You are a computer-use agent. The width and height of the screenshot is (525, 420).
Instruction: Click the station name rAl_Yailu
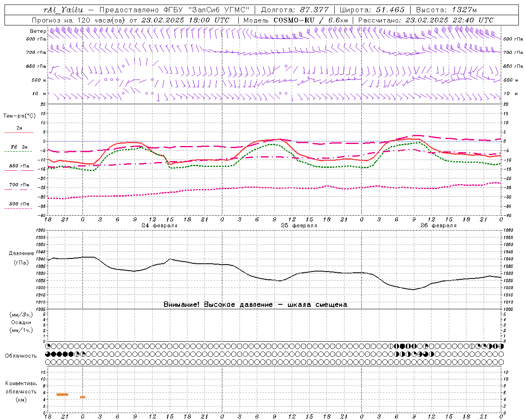[x=63, y=10]
